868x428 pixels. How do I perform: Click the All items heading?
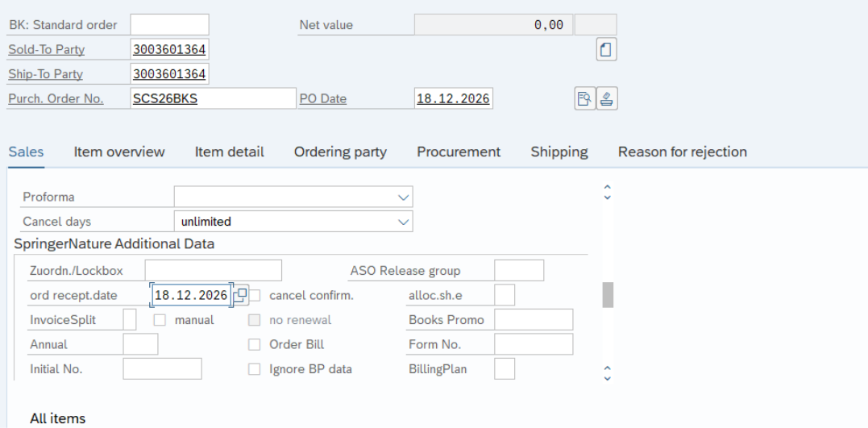(x=57, y=418)
